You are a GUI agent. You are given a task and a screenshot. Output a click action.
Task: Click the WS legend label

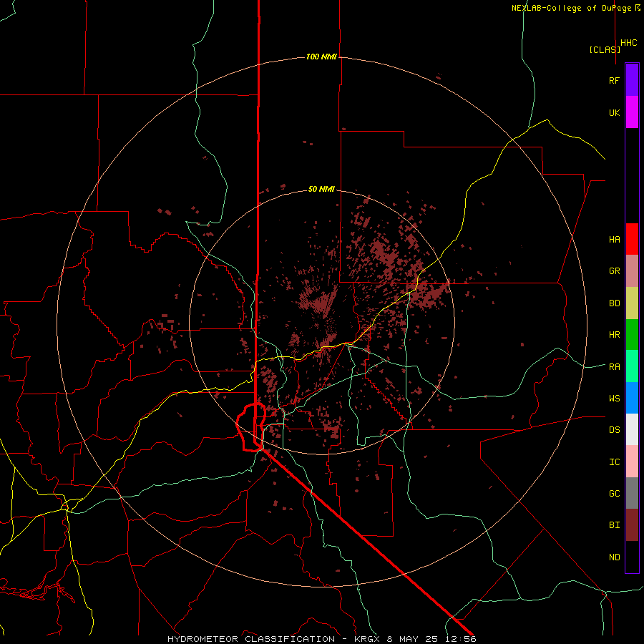[x=614, y=399]
